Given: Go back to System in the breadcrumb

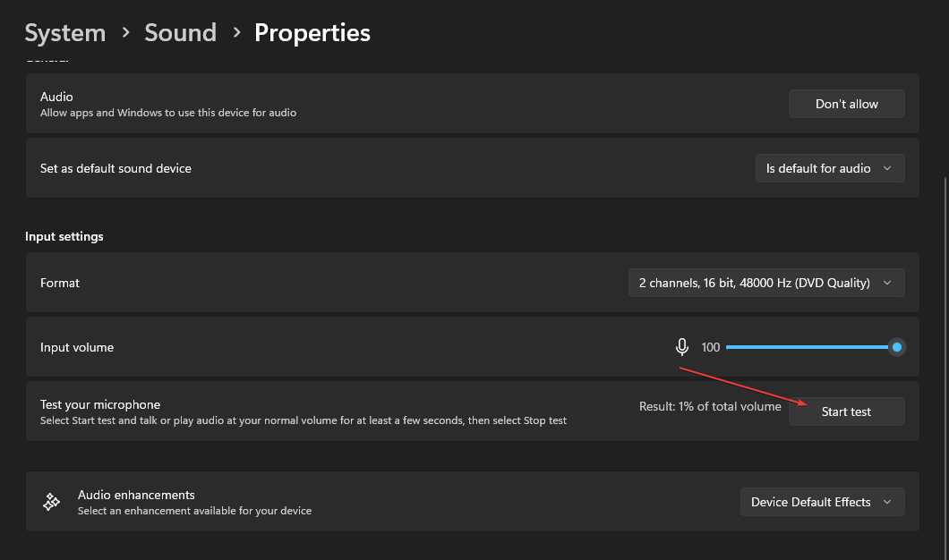Looking at the screenshot, I should (x=64, y=33).
